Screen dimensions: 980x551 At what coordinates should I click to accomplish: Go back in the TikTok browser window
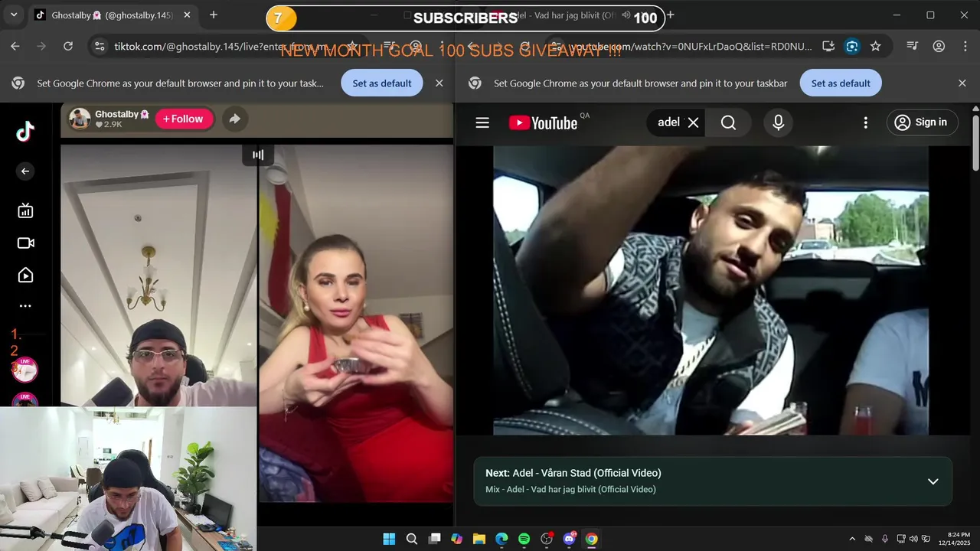15,47
